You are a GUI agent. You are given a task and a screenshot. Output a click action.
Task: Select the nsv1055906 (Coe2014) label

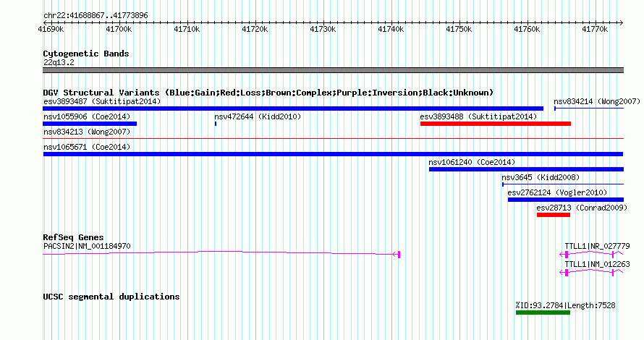pyautogui.click(x=87, y=116)
